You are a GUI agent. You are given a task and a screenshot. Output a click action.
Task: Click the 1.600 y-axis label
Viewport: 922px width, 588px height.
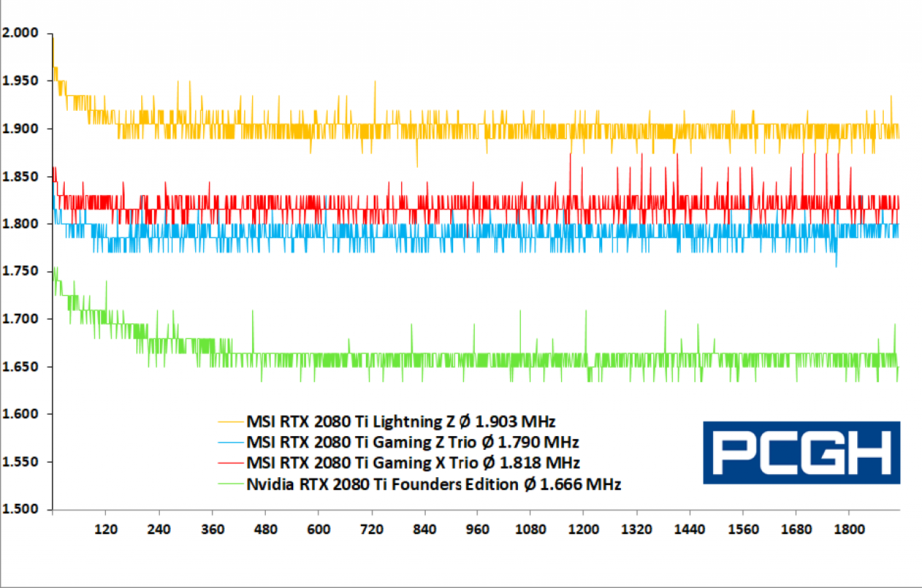coord(19,415)
